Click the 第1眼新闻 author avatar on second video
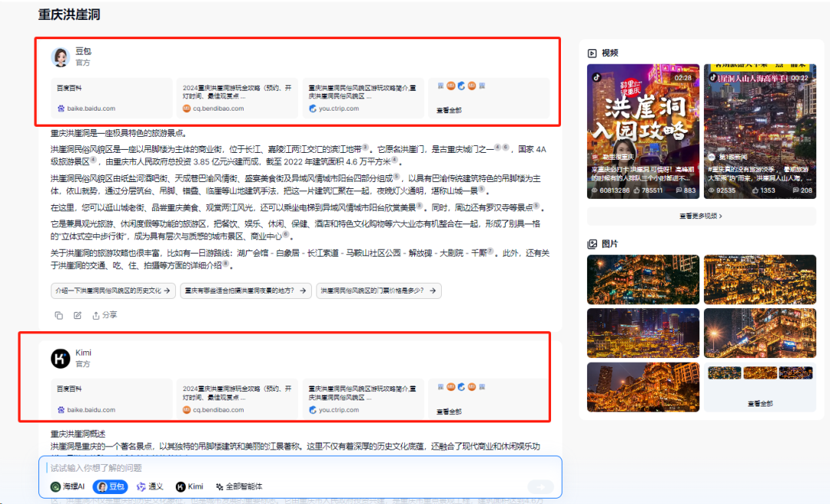The image size is (830, 504). point(712,157)
